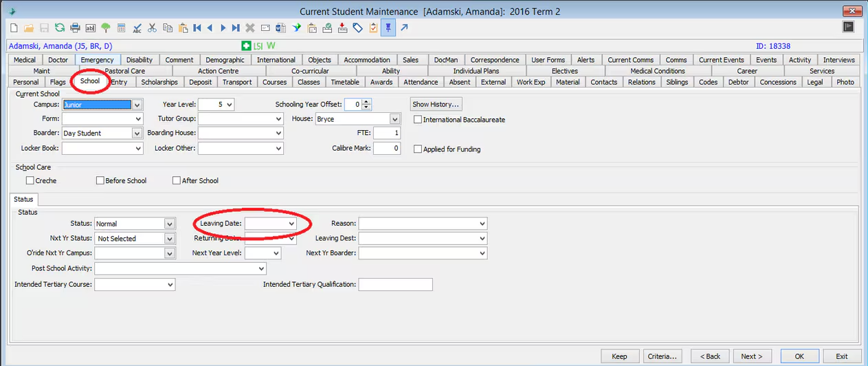
Task: Open the Scholarships tab
Action: coord(159,82)
